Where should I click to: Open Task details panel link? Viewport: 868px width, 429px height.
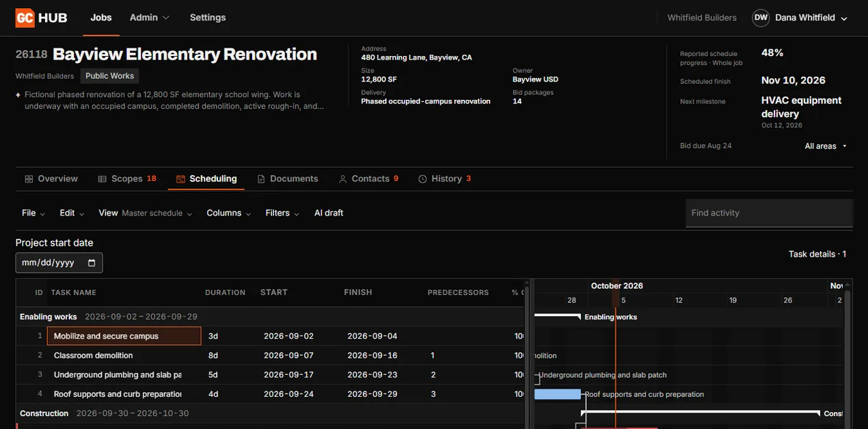tap(817, 254)
